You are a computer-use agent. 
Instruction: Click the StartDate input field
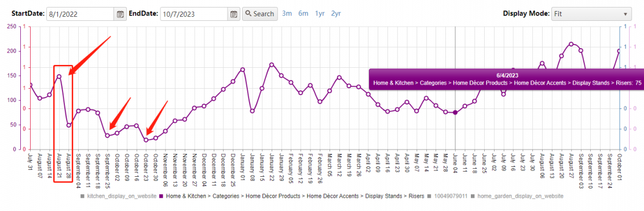(x=80, y=14)
